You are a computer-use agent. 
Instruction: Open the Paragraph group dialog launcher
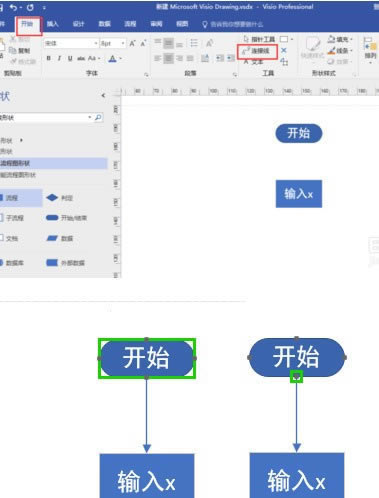point(235,74)
